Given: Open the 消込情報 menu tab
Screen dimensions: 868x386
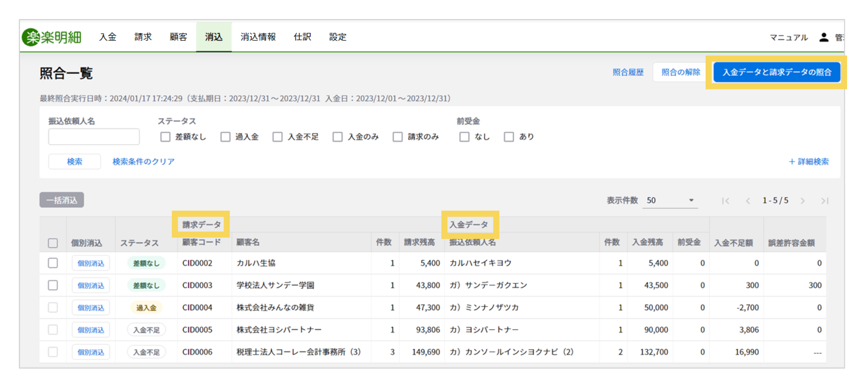Looking at the screenshot, I should click(258, 37).
